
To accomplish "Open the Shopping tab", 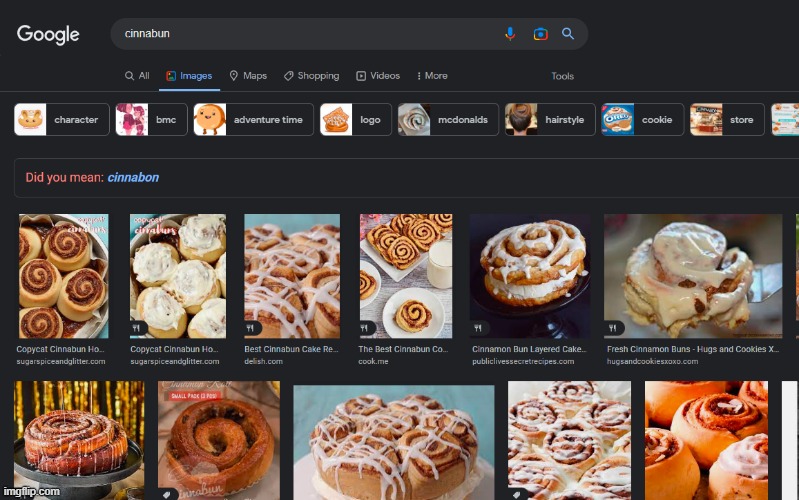I will point(311,76).
